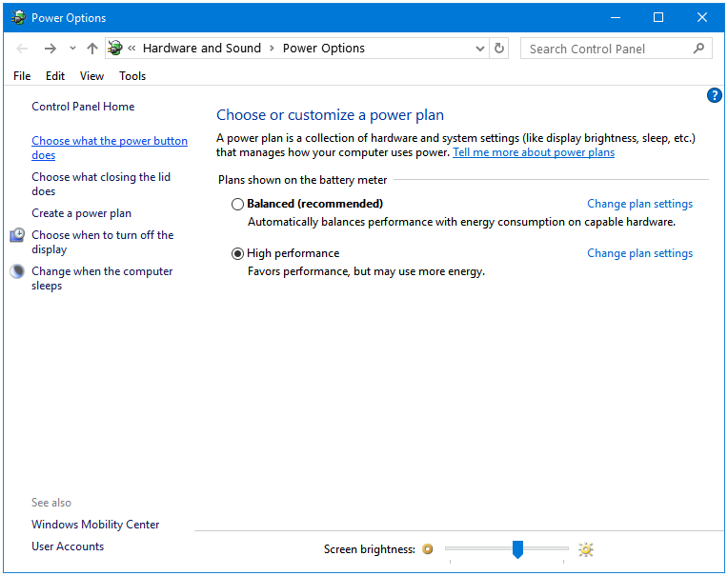
Task: Open Choose what the power button does
Action: click(110, 148)
